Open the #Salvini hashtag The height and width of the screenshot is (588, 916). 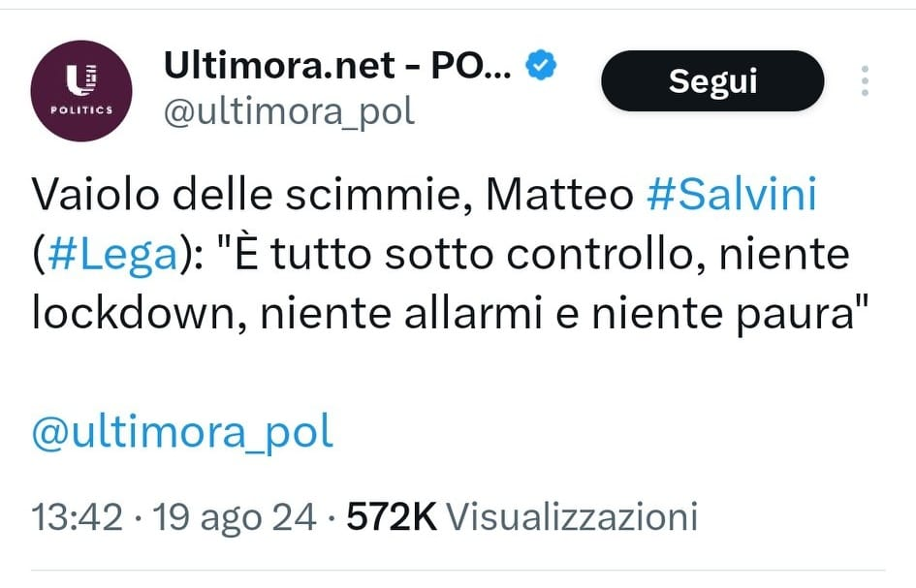click(732, 194)
